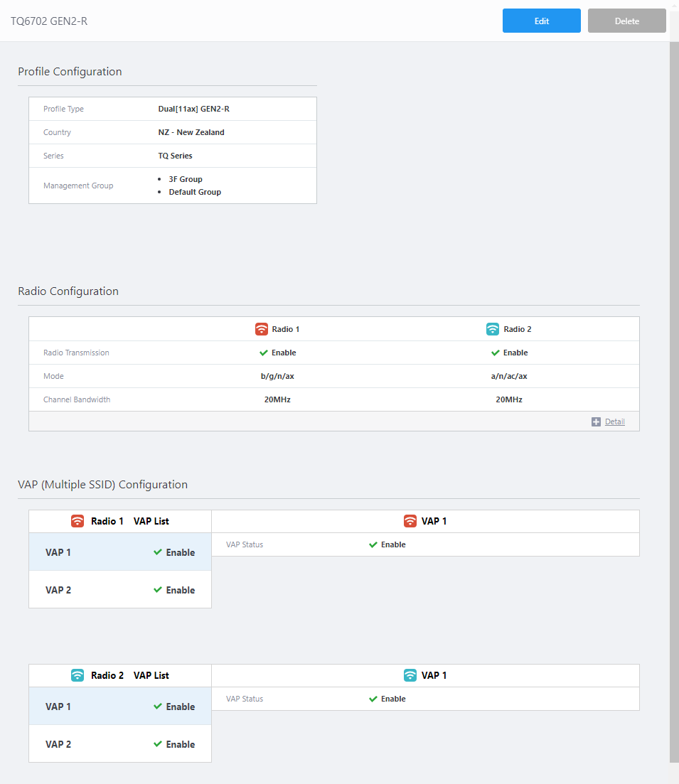Click the teal wifi icon in Radio 2 VAP List header
The image size is (679, 784).
pyautogui.click(x=77, y=675)
